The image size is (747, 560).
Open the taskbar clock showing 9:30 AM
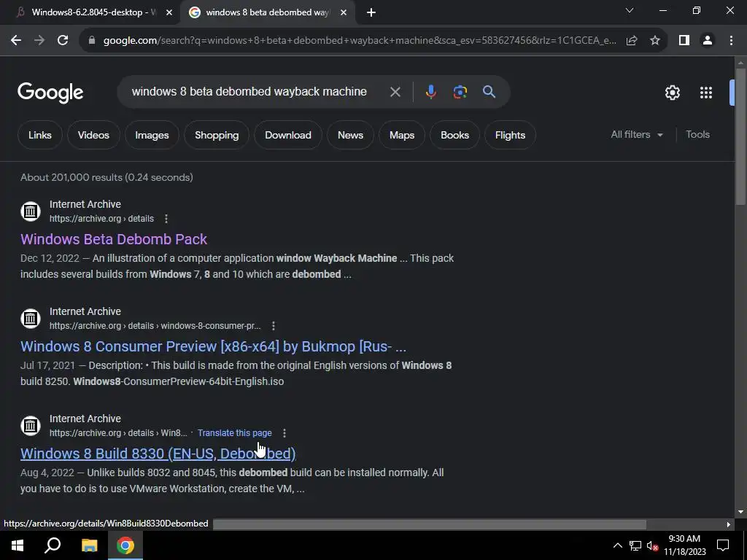pyautogui.click(x=684, y=545)
